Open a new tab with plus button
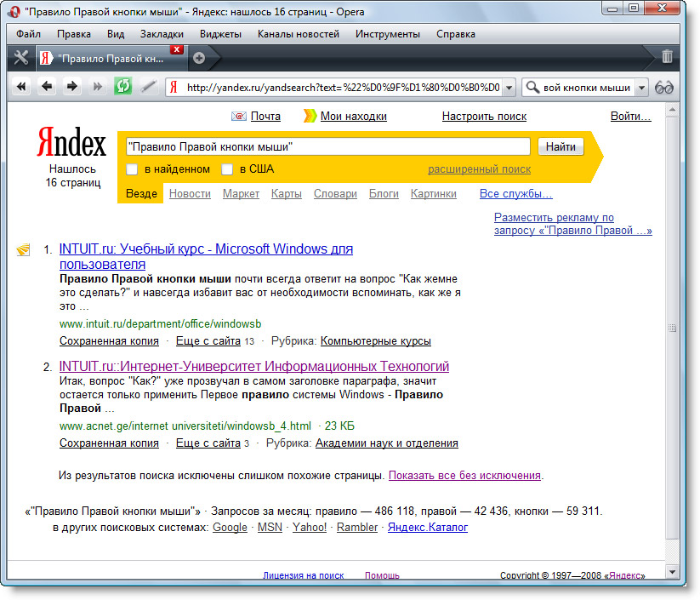The width and height of the screenshot is (700, 600). tap(199, 58)
